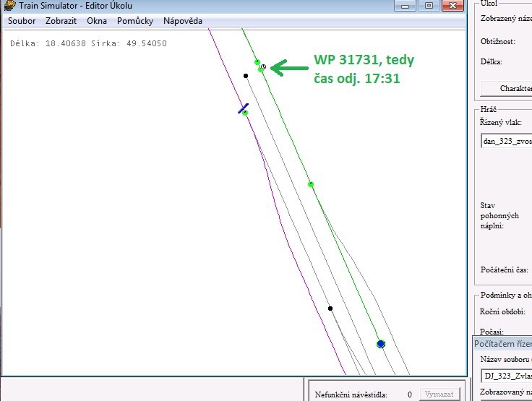Click the greyed Vymazat button
The width and height of the screenshot is (532, 401).
tap(439, 394)
